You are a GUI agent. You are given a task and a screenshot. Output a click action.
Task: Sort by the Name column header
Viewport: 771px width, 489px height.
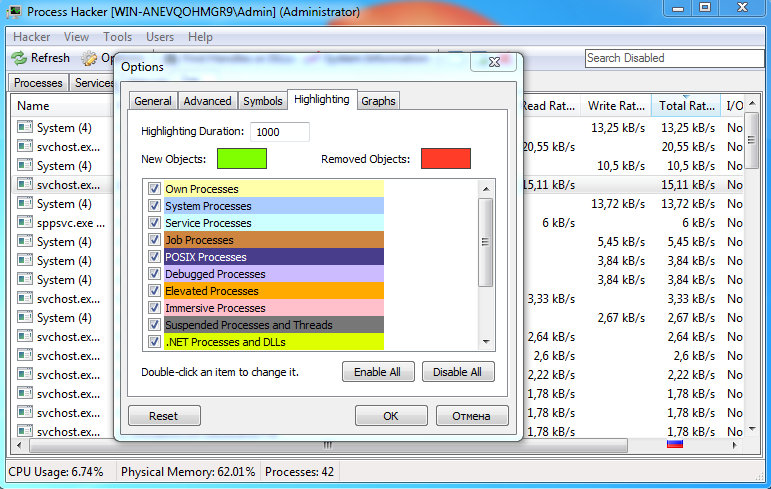pos(62,106)
